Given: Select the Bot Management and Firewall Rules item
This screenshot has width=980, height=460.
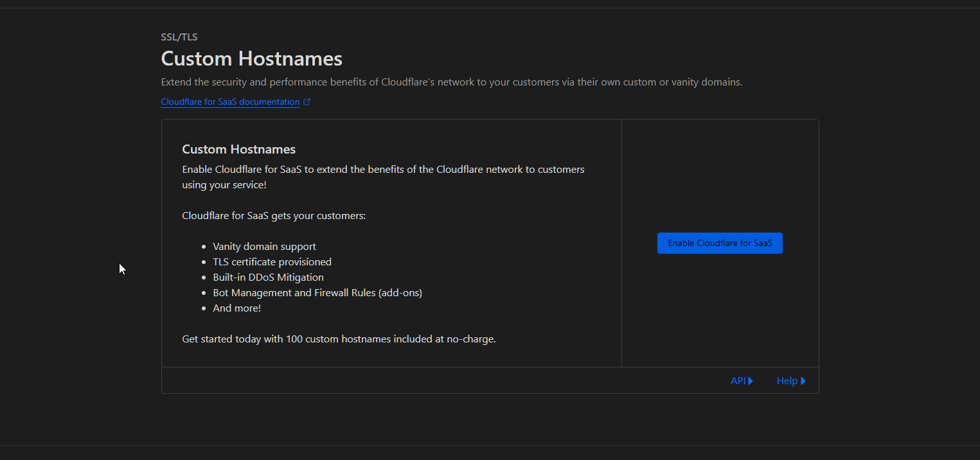Looking at the screenshot, I should click(317, 293).
